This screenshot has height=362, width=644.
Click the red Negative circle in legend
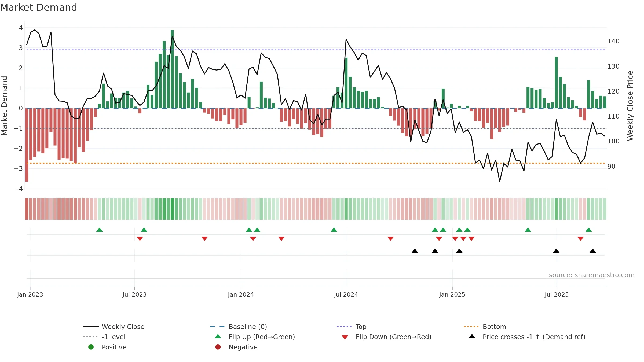point(218,347)
